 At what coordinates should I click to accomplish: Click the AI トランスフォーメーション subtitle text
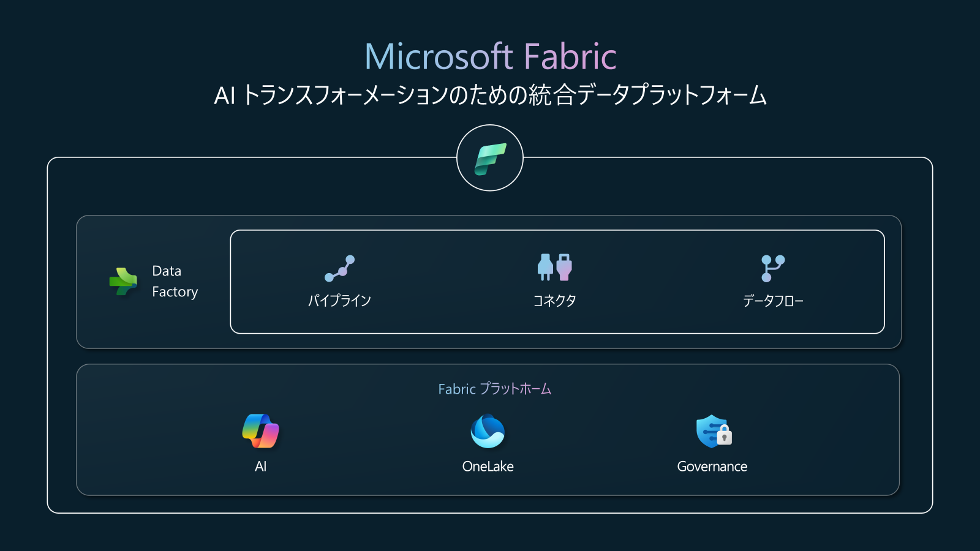click(491, 96)
